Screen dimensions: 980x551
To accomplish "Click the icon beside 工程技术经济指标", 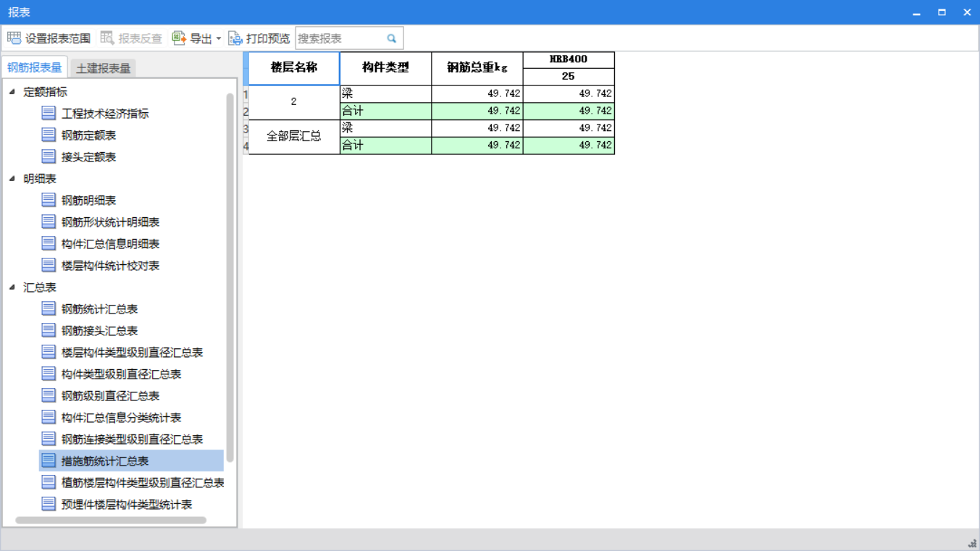I will tap(49, 113).
